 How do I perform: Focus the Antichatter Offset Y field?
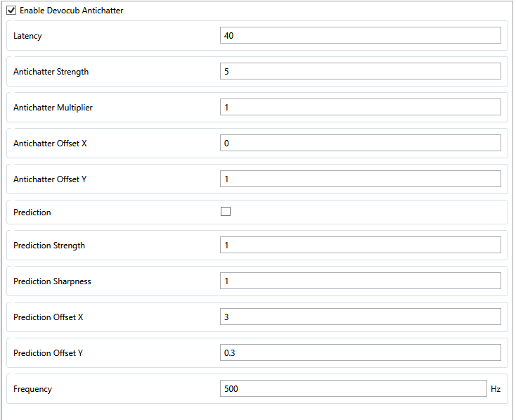tap(360, 179)
